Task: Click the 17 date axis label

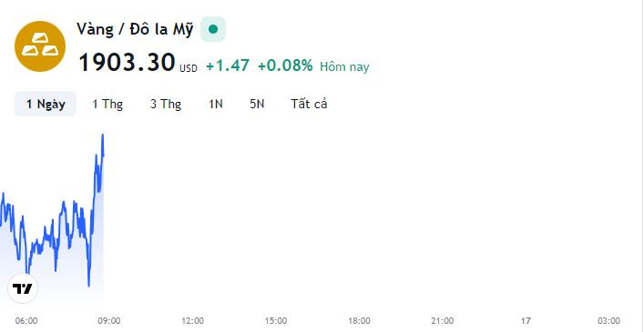Action: coord(526,320)
